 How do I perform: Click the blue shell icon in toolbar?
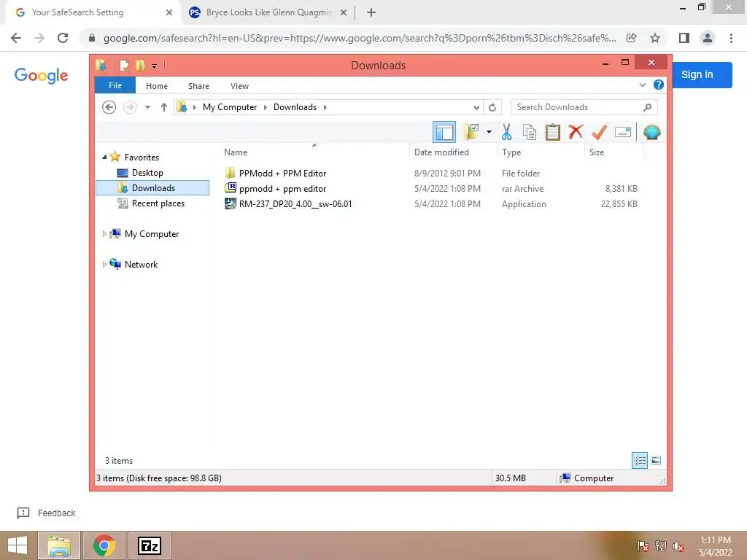click(651, 132)
